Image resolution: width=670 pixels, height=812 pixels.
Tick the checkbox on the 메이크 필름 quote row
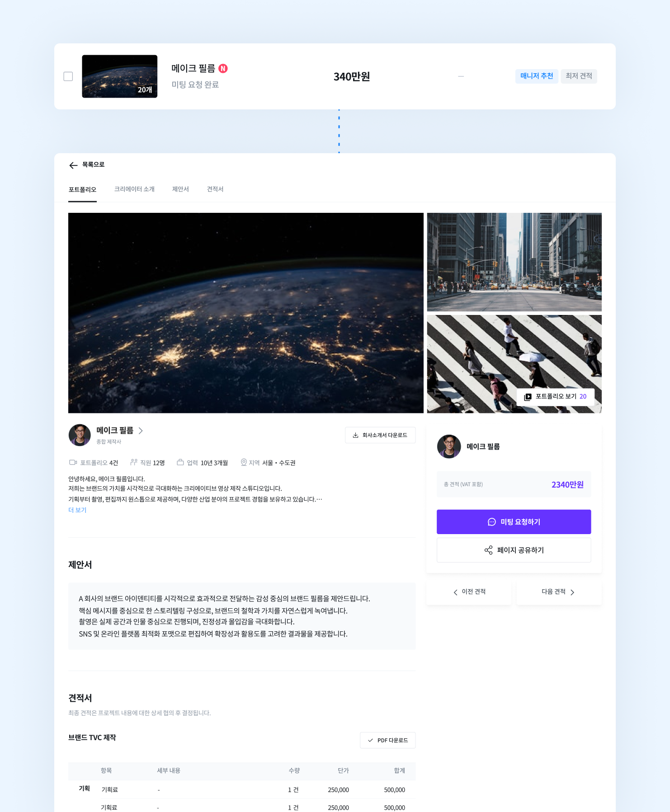(68, 76)
